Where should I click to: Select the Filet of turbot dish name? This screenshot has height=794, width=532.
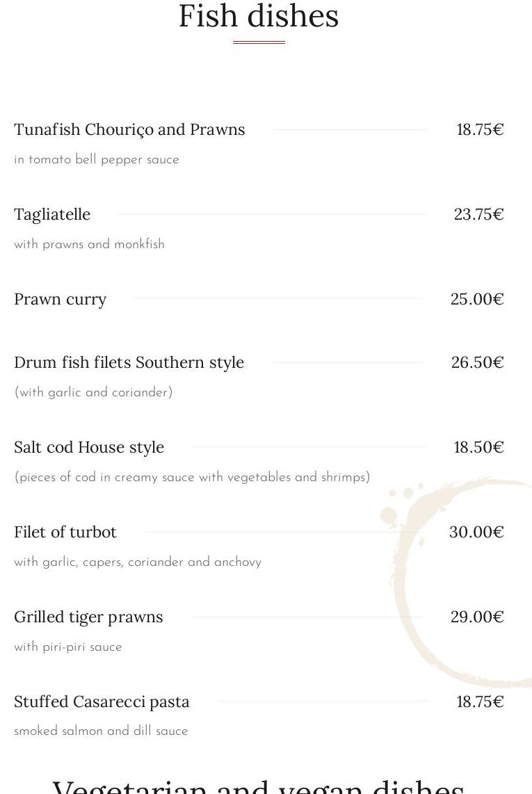coord(65,532)
